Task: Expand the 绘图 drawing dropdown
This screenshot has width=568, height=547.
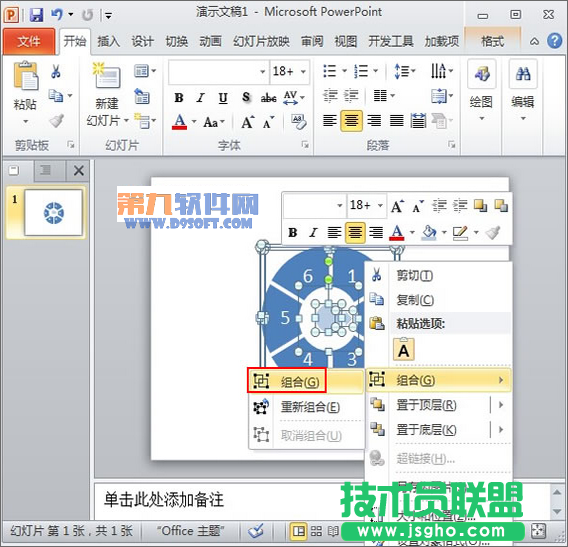Action: pyautogui.click(x=481, y=118)
